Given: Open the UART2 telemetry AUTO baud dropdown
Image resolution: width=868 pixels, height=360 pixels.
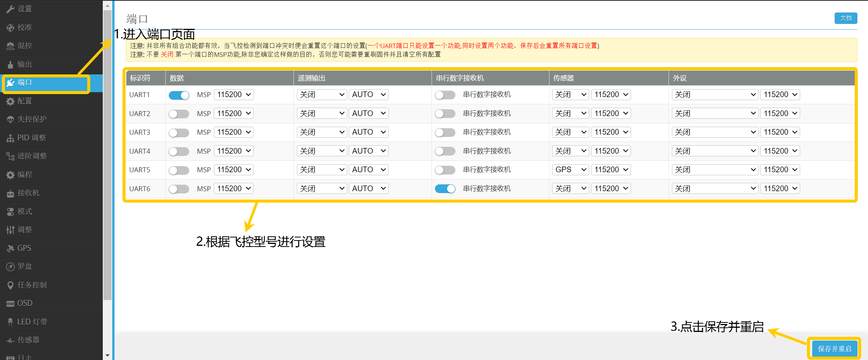Looking at the screenshot, I should 369,113.
